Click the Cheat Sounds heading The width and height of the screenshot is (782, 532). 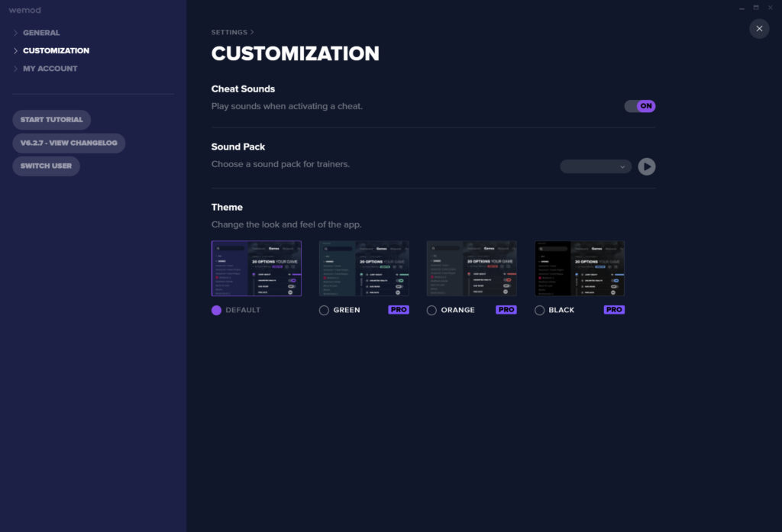(x=243, y=89)
